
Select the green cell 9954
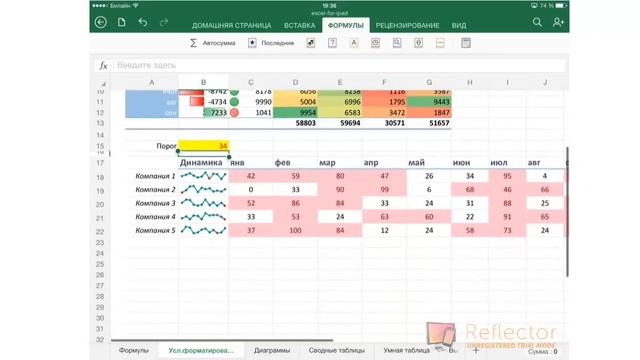point(295,113)
